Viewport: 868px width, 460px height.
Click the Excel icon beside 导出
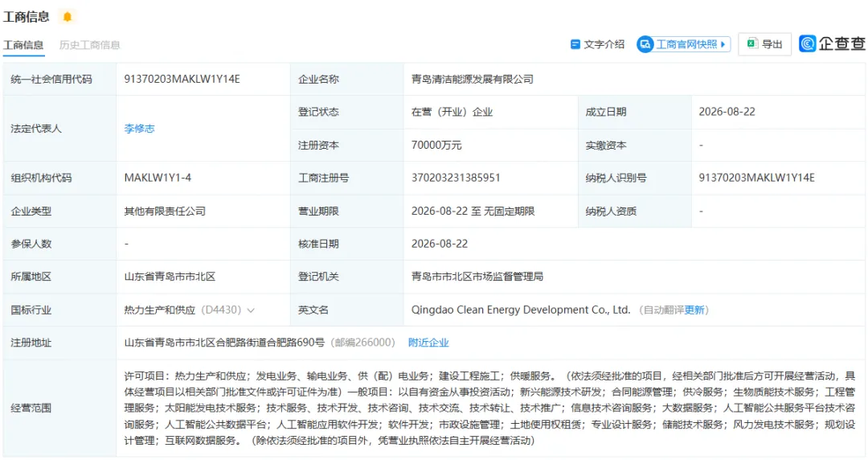pyautogui.click(x=752, y=43)
